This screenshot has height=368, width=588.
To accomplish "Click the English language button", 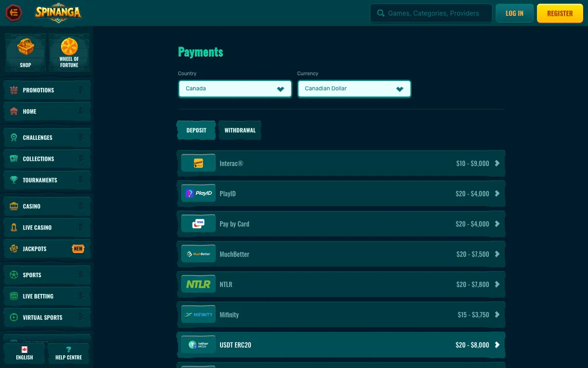I will pyautogui.click(x=24, y=353).
